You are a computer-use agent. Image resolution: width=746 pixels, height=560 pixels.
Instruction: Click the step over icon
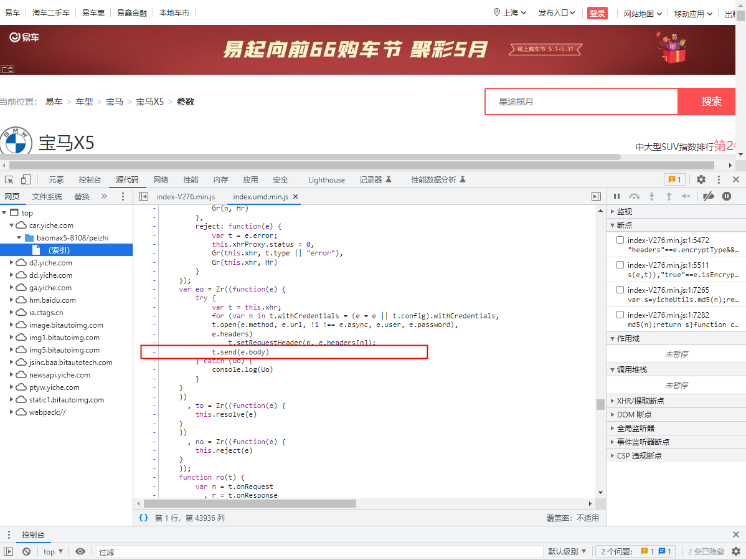(x=634, y=196)
